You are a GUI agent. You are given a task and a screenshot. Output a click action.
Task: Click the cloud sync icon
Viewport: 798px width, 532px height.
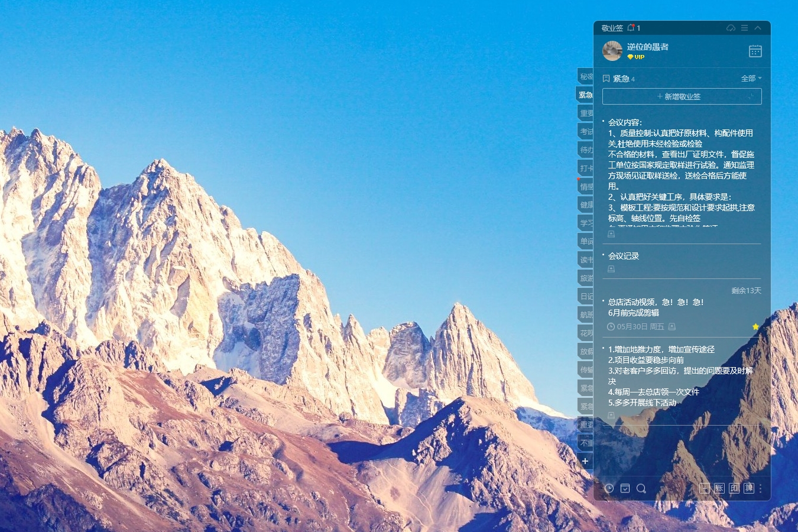[731, 28]
